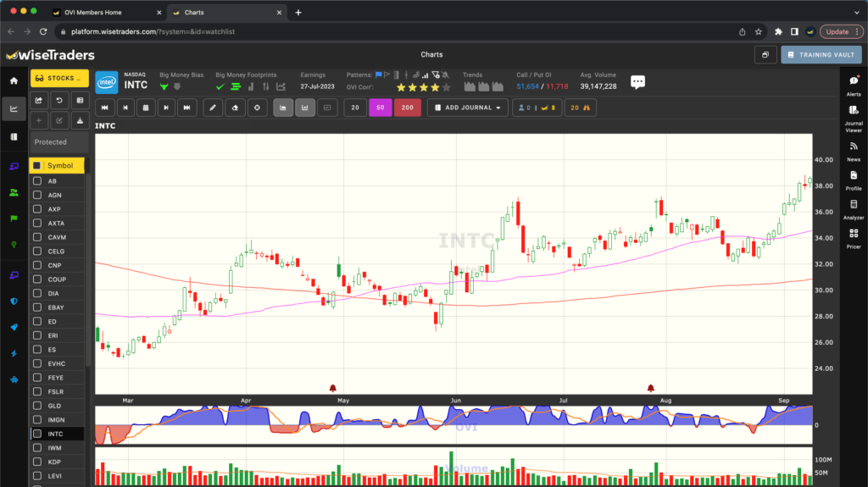Select KDP in the symbol list
Image resolution: width=868 pixels, height=487 pixels.
(x=54, y=462)
